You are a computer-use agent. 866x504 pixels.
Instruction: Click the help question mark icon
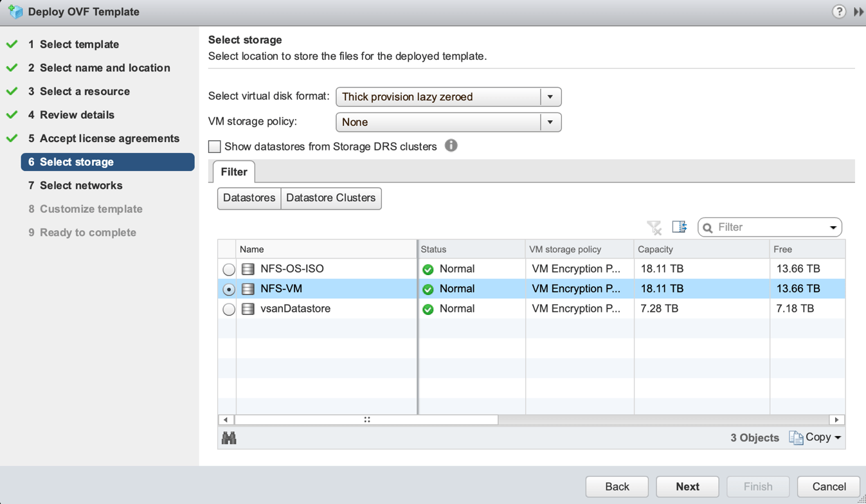pos(838,12)
